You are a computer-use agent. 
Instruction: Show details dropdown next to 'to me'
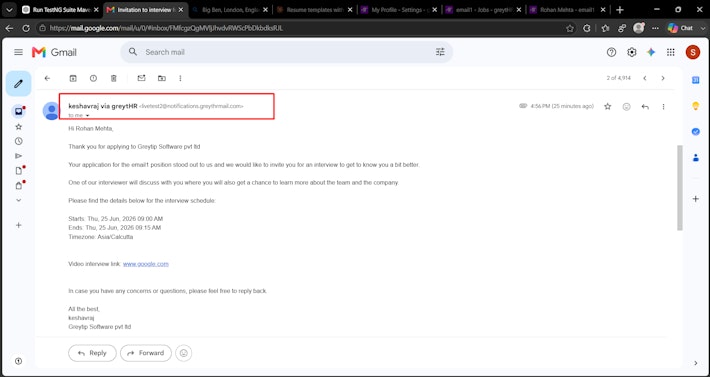coord(87,116)
